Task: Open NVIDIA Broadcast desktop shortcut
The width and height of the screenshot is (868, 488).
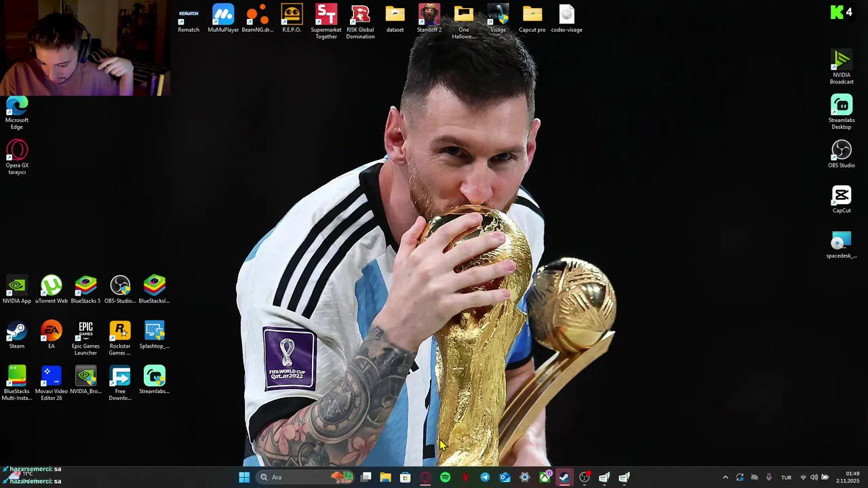Action: tap(842, 67)
